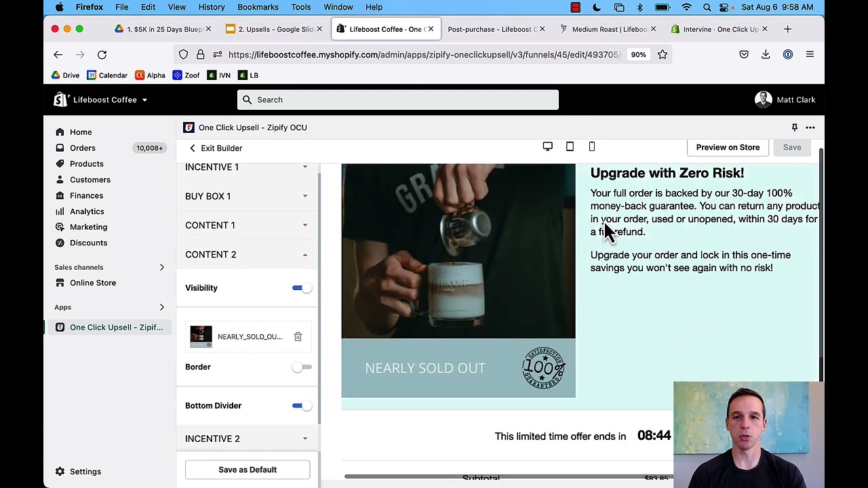Expand Apps section chevron
868x488 pixels.
[x=161, y=307]
